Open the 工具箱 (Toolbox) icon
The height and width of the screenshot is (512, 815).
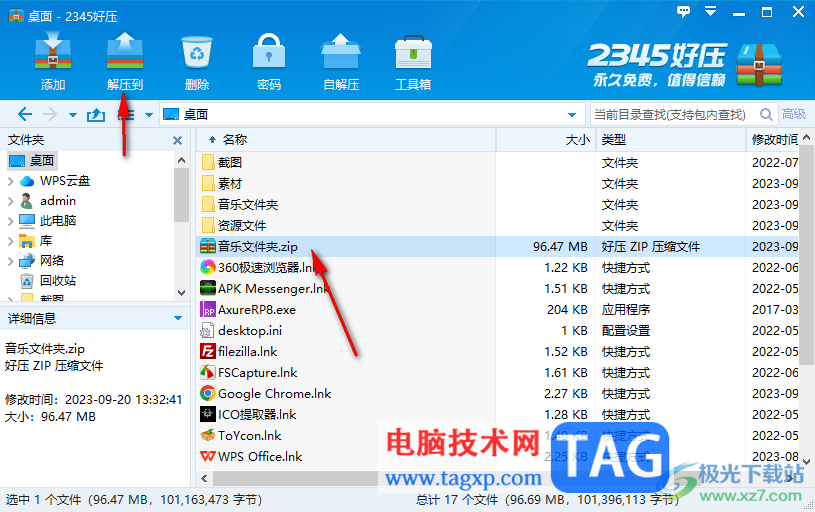pos(413,52)
